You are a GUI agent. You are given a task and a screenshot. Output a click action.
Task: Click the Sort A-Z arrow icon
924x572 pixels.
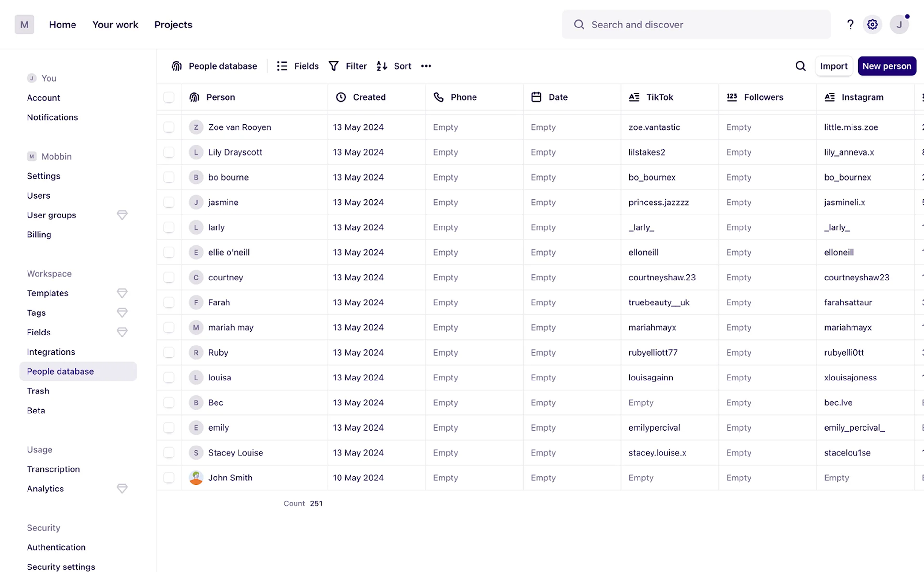point(382,66)
